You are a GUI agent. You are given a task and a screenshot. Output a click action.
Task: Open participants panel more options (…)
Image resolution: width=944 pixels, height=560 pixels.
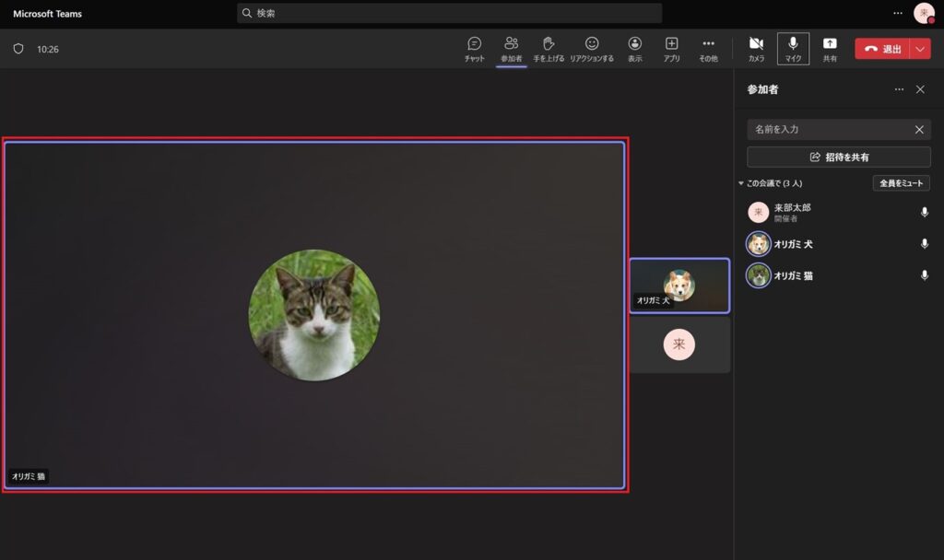[x=899, y=89]
